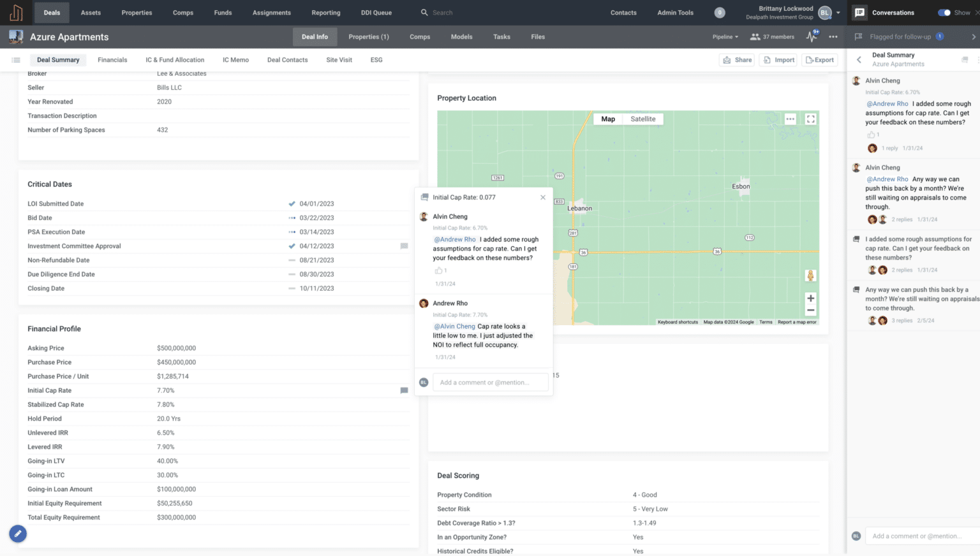
Task: Open the deal header three-dots menu
Action: pyautogui.click(x=833, y=37)
